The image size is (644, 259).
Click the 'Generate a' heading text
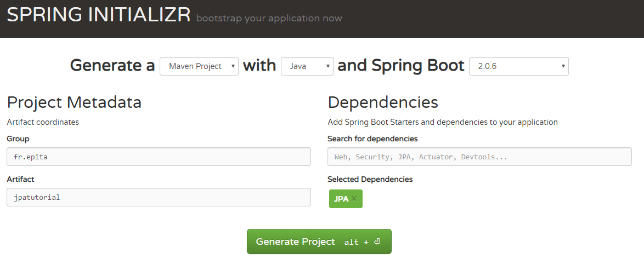pyautogui.click(x=112, y=66)
